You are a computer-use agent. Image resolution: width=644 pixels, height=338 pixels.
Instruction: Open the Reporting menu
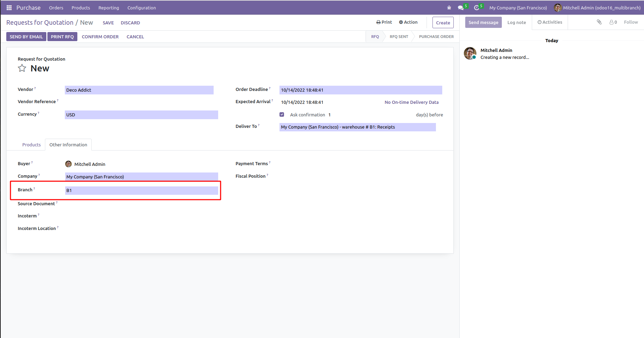[108, 8]
